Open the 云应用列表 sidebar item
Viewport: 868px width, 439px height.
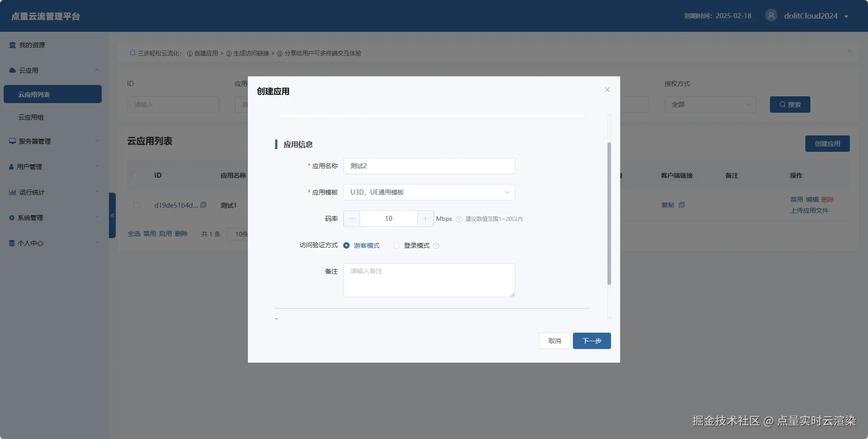[53, 94]
